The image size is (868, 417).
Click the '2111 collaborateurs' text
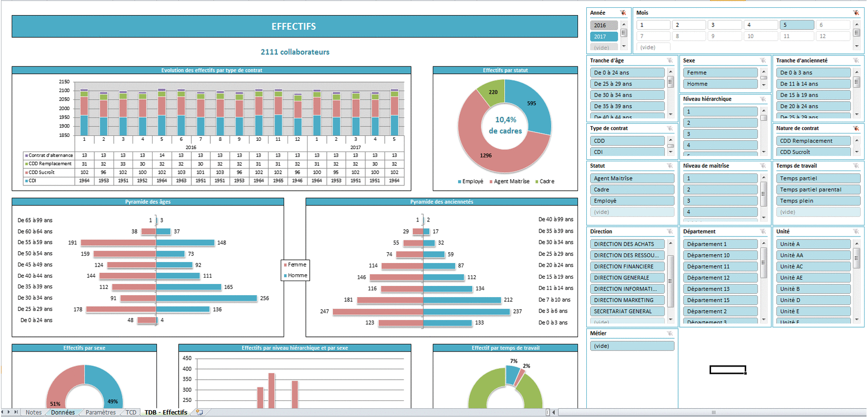[x=295, y=52]
